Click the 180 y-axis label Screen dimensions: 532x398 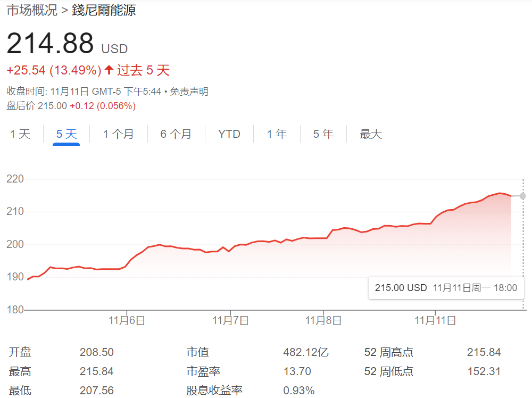(x=15, y=310)
